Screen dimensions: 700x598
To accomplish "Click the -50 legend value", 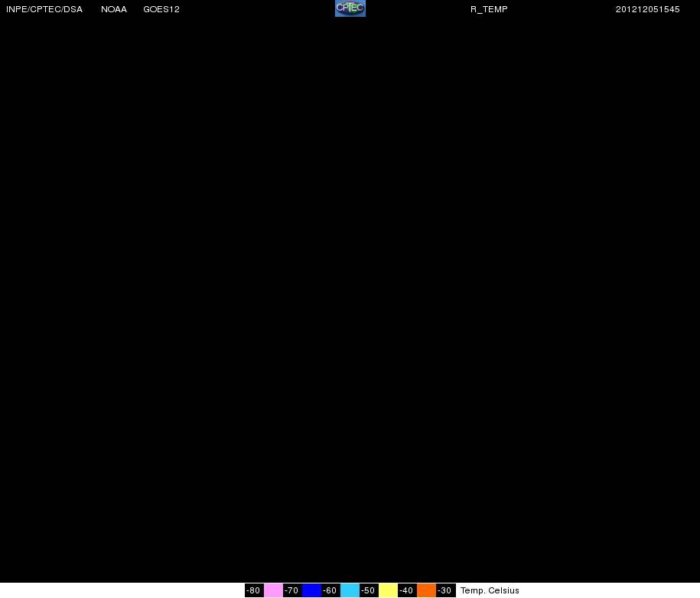I will pyautogui.click(x=368, y=590).
